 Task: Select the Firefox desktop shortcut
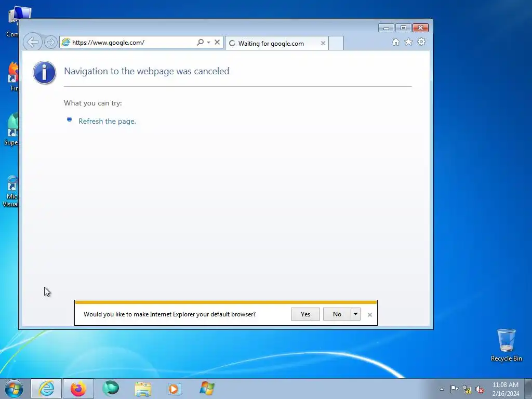click(13, 77)
